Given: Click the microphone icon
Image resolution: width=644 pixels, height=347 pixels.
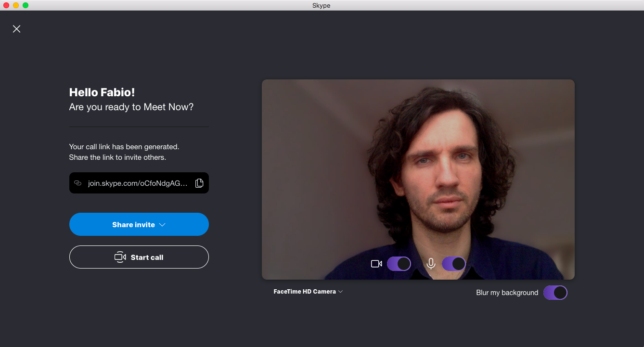Looking at the screenshot, I should coord(431,264).
